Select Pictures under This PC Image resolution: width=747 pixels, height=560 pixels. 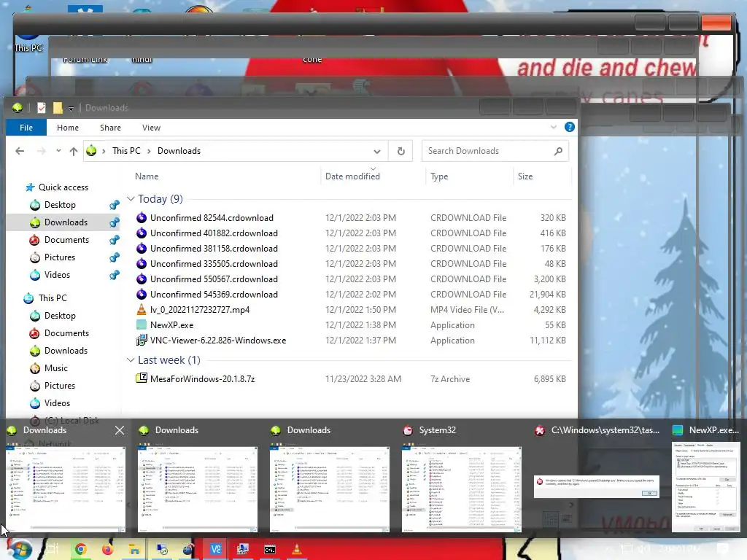pos(60,386)
